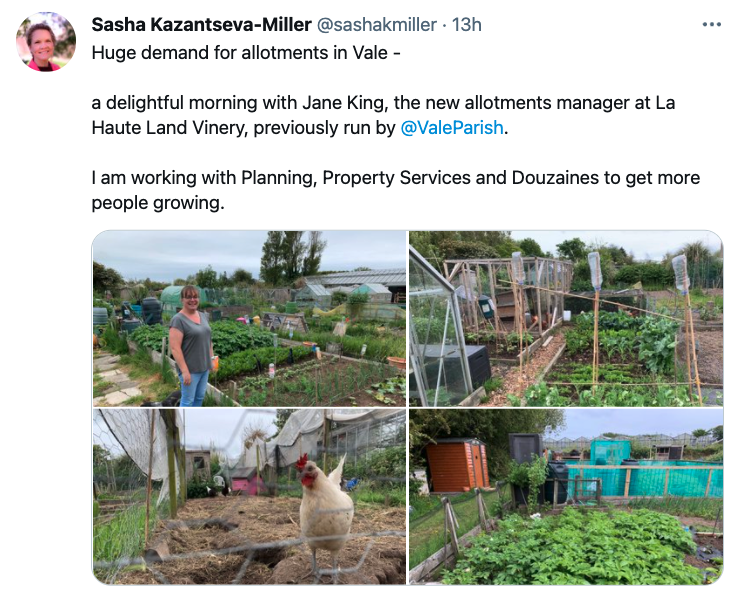Click the 13h timestamp to open the tweet
Image resolution: width=736 pixels, height=595 pixels.
467,25
